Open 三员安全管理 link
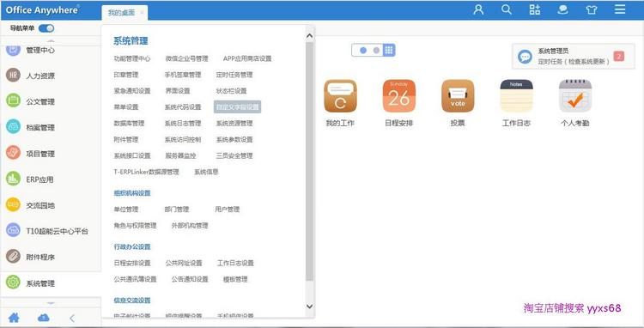This screenshot has width=644, height=328. click(x=234, y=155)
